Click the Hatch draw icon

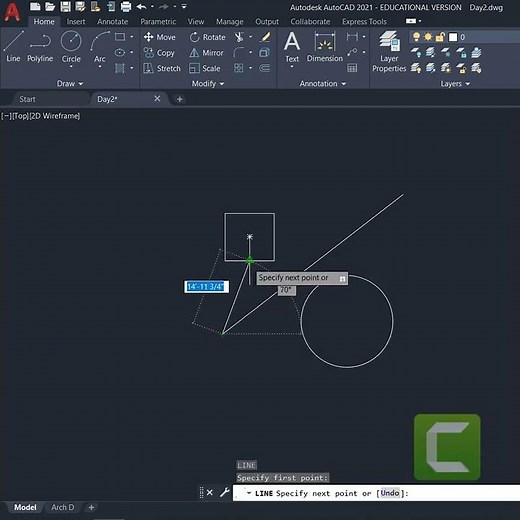coord(120,68)
